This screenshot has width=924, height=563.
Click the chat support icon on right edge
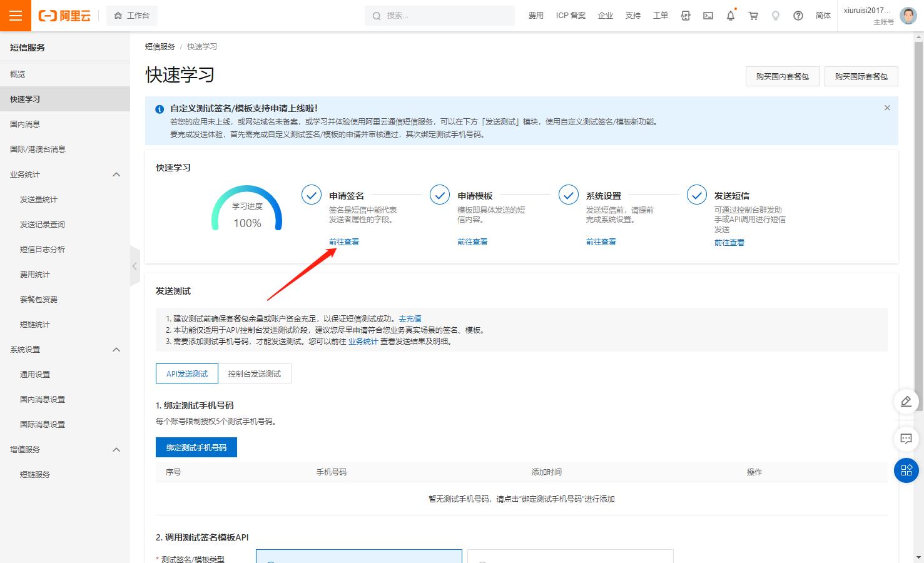tap(906, 439)
